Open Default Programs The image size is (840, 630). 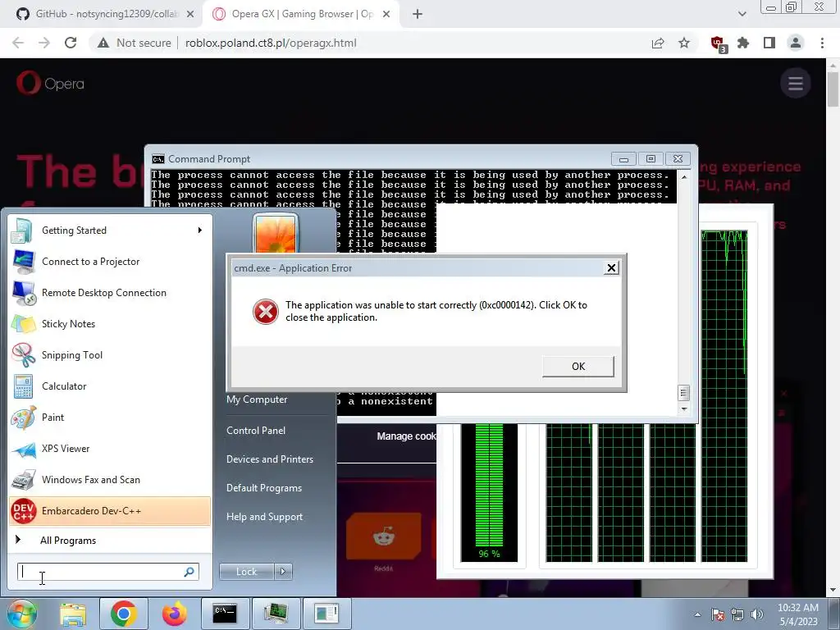coord(264,488)
